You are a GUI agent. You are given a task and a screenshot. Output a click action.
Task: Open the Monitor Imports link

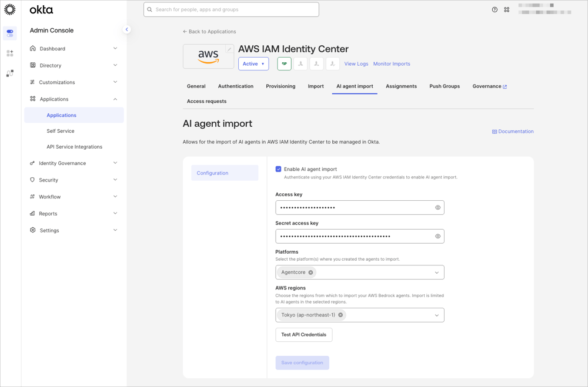pos(392,63)
